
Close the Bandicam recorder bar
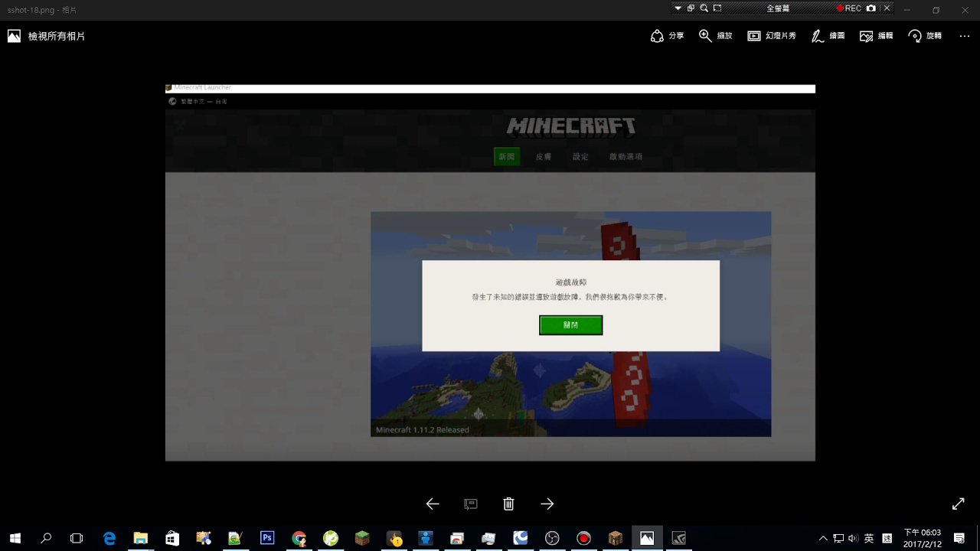pyautogui.click(x=887, y=8)
